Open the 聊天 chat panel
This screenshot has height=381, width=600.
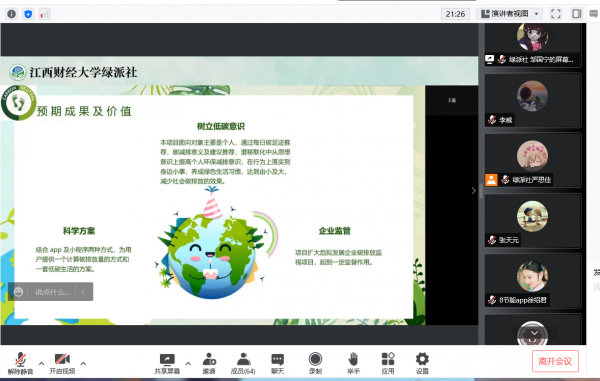click(x=277, y=363)
